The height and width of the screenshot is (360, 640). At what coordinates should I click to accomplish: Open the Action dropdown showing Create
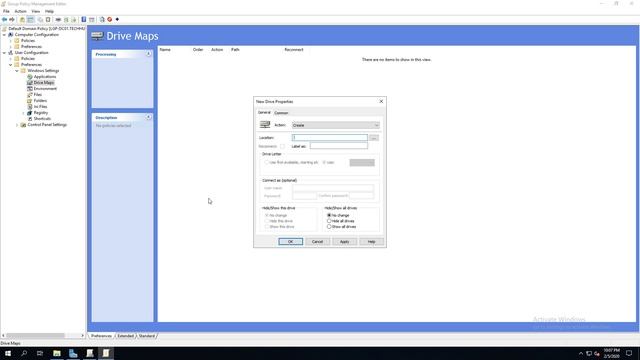pos(336,125)
